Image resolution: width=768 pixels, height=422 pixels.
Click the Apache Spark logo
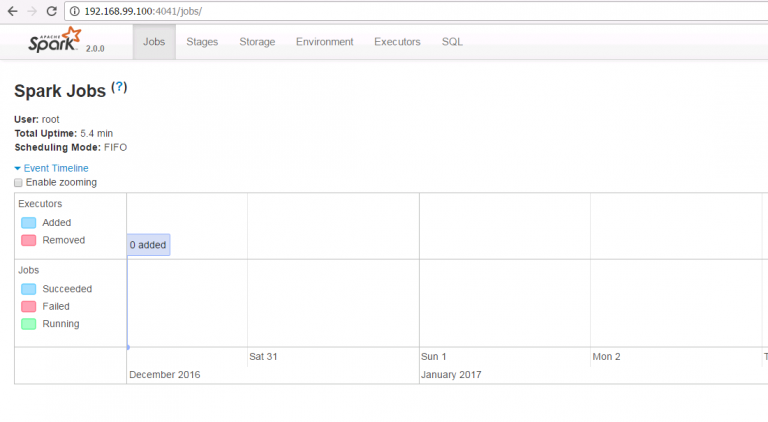click(x=60, y=42)
